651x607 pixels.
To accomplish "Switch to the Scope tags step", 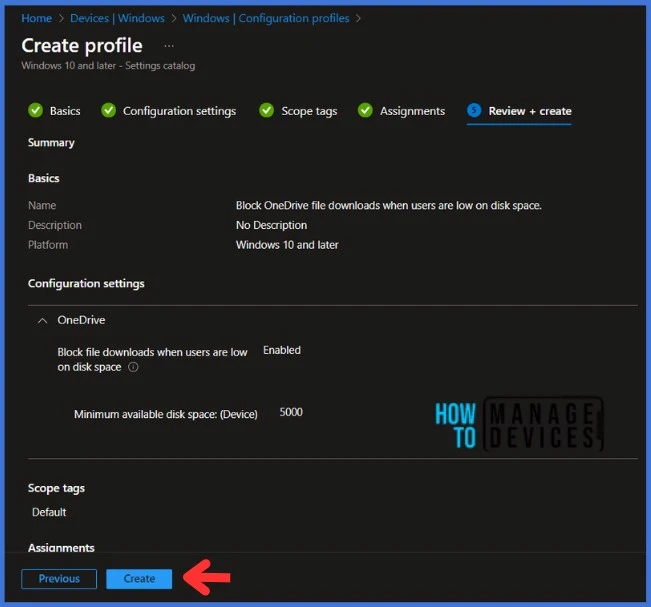I will coord(309,111).
